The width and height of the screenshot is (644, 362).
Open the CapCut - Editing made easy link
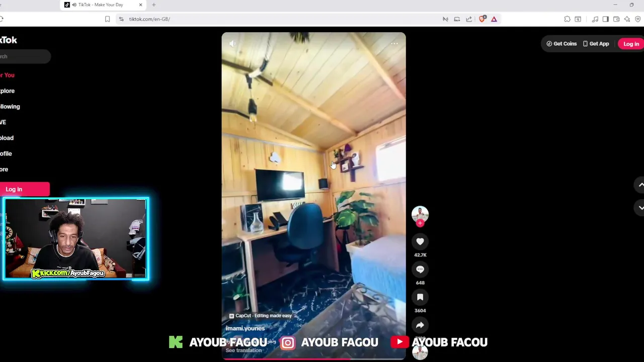click(260, 316)
